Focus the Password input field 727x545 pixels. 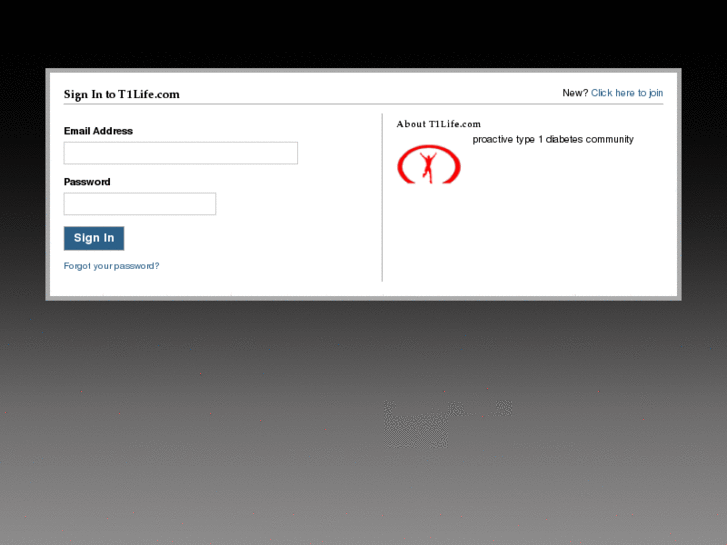[x=140, y=204]
